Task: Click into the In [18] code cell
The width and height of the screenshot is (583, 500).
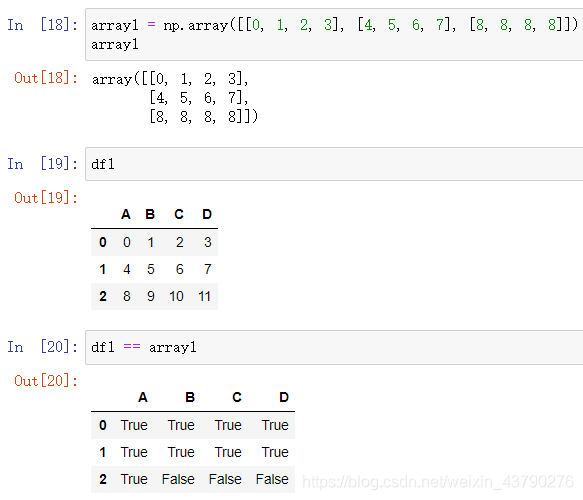Action: (334, 35)
